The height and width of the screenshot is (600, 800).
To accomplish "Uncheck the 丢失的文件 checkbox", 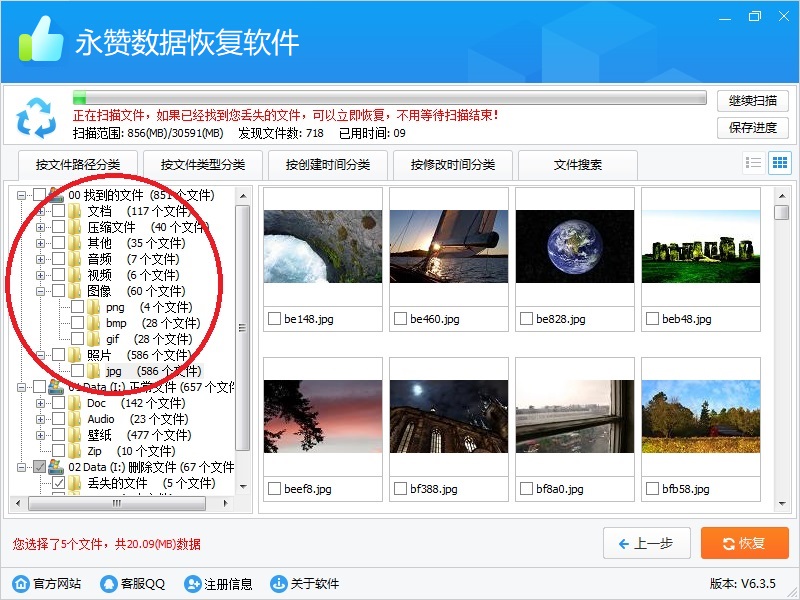I will pyautogui.click(x=59, y=483).
